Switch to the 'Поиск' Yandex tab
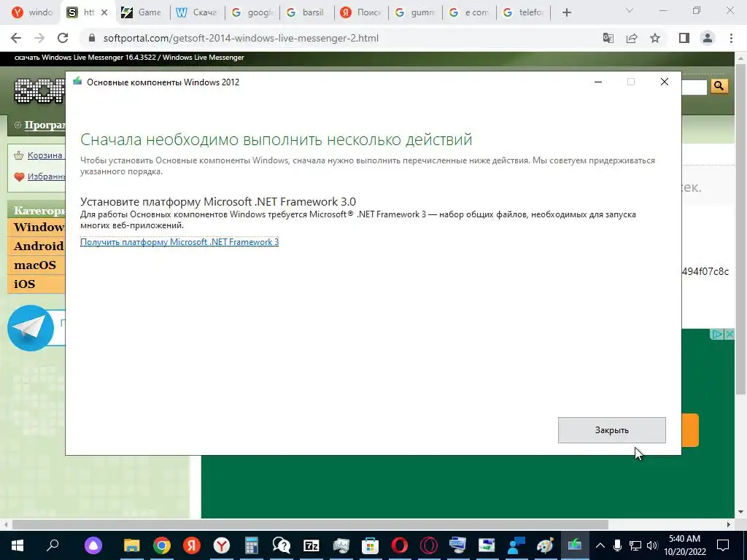 click(361, 12)
